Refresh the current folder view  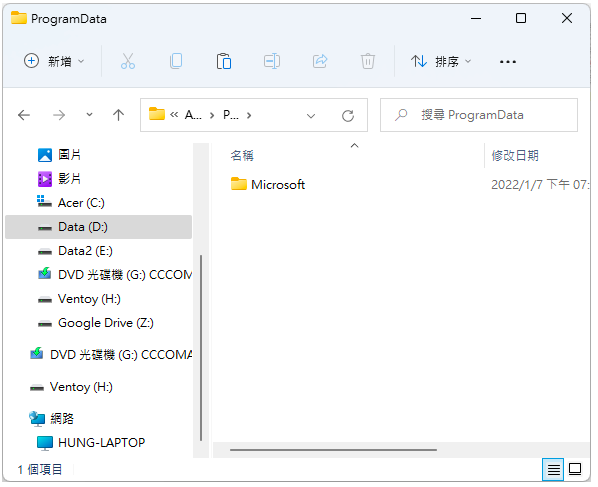point(347,116)
